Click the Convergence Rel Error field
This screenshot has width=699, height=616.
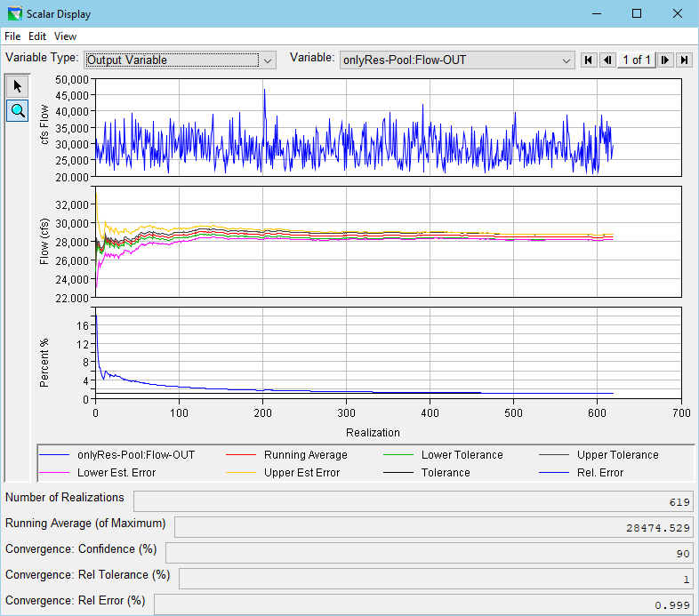coord(423,604)
